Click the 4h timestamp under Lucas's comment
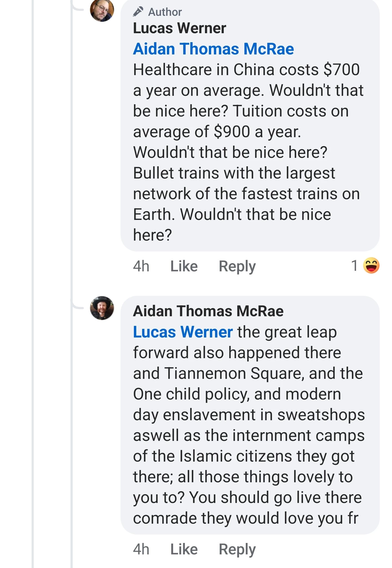Screen dimensions: 392x568 (141, 266)
